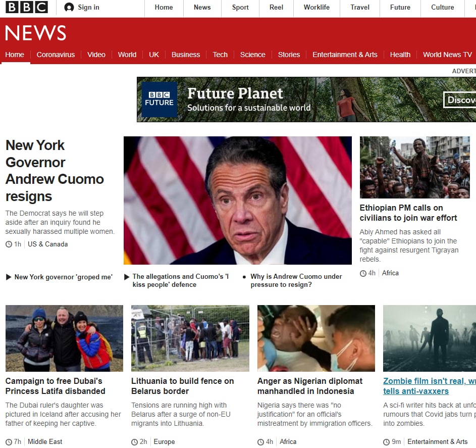Open Home in the top BBC bar
The width and height of the screenshot is (476, 448).
164,7
